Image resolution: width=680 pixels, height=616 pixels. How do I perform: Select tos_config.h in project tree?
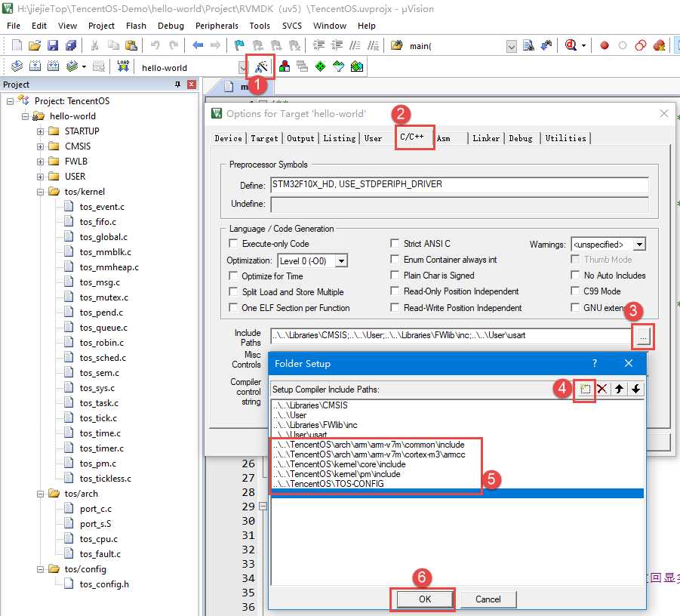(104, 584)
